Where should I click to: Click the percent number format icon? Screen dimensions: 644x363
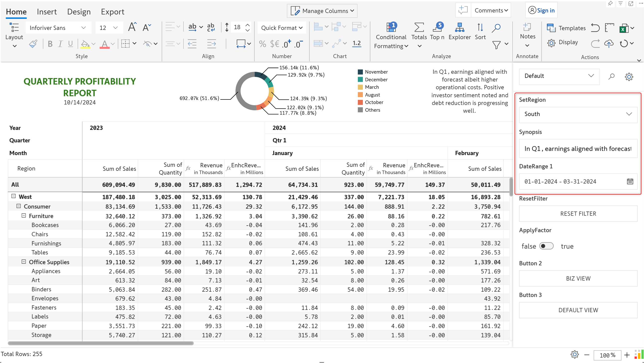coord(262,44)
